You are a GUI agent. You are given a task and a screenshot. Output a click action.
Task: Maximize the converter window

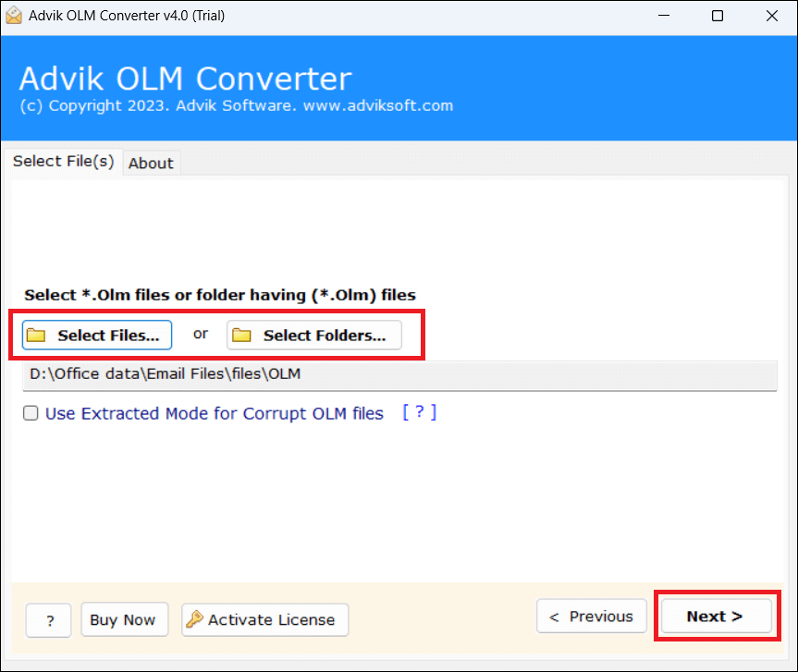coord(718,16)
